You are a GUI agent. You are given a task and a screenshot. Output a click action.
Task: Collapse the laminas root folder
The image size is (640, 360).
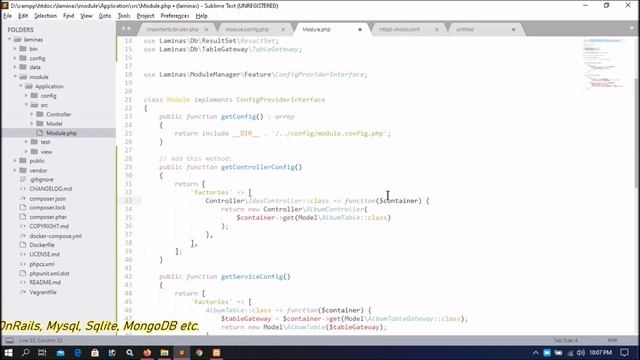pos(9,39)
